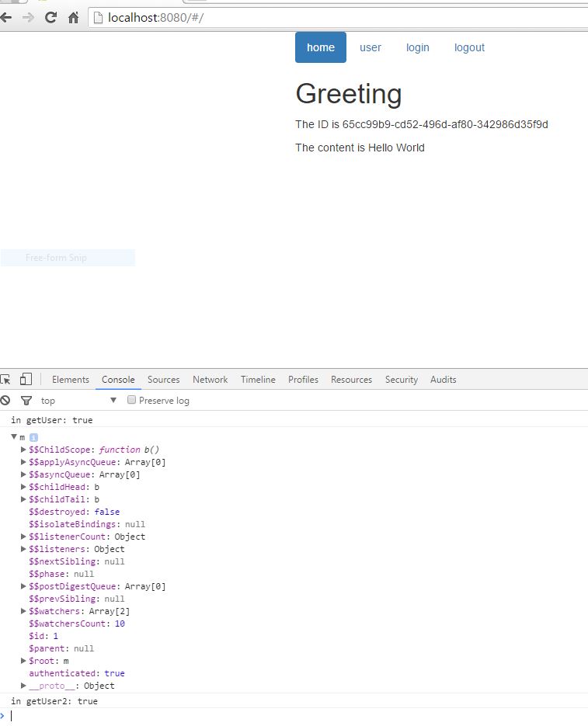This screenshot has height=726, width=588.
Task: Switch to the Elements tab
Action: pos(71,379)
